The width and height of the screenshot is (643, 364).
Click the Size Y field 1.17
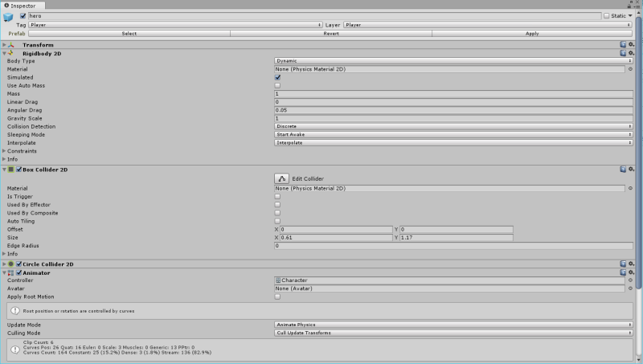click(x=456, y=238)
